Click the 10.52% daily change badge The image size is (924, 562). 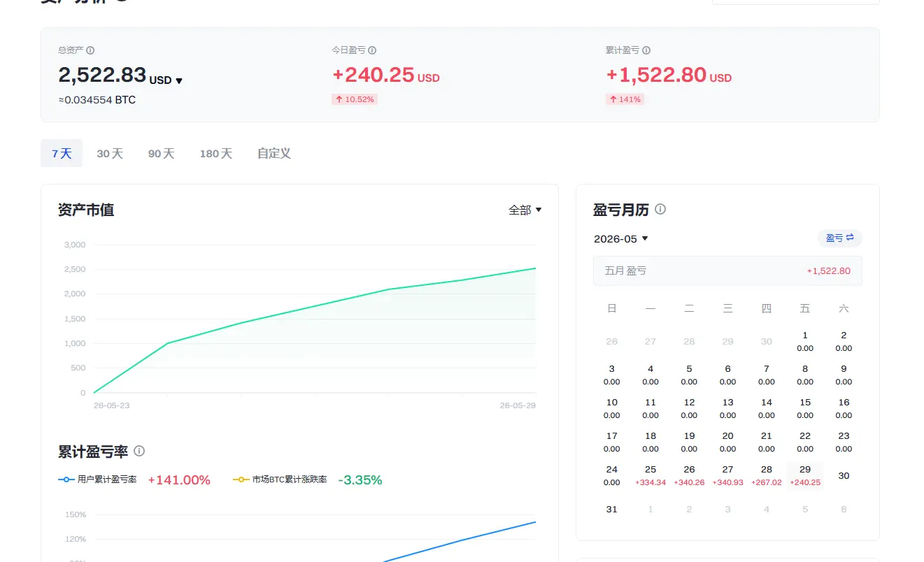point(355,99)
